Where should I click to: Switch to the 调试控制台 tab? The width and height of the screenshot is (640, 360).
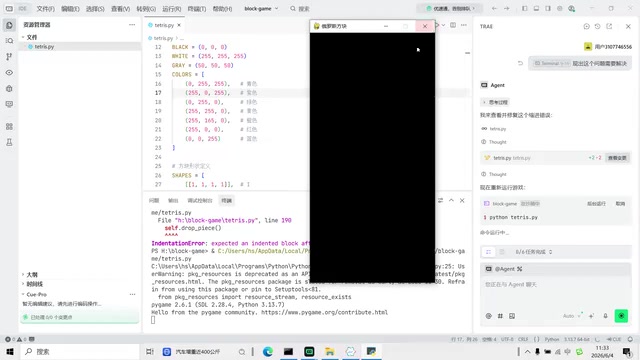tap(200, 200)
